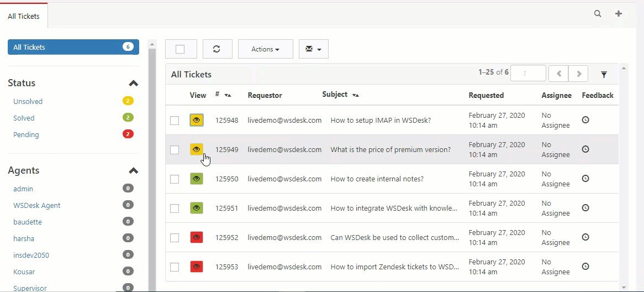The width and height of the screenshot is (644, 292).
Task: Click feedback clock icon for ticket 125949
Action: click(x=585, y=149)
